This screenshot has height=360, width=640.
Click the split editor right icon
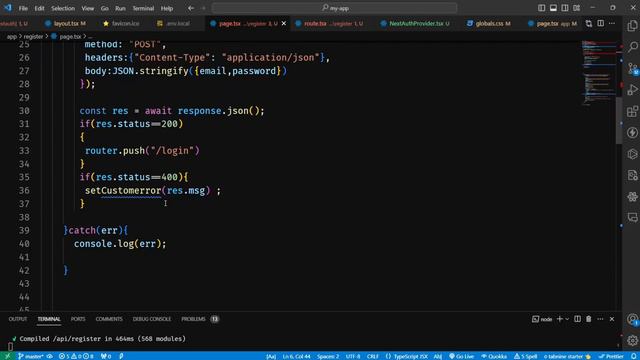[x=600, y=23]
